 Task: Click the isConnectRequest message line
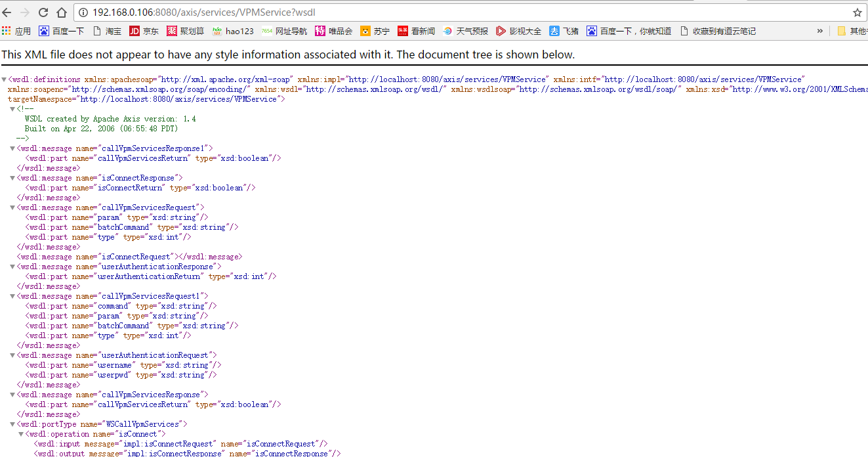click(129, 257)
